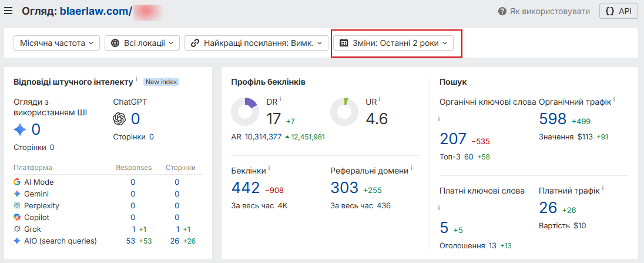Click the info icon next to UR

pos(379,99)
